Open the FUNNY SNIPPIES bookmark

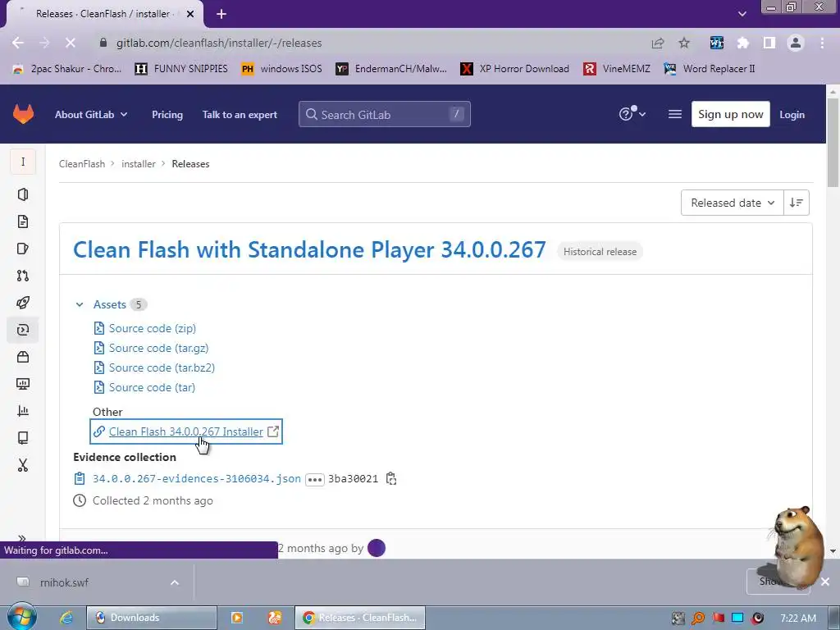click(x=181, y=69)
